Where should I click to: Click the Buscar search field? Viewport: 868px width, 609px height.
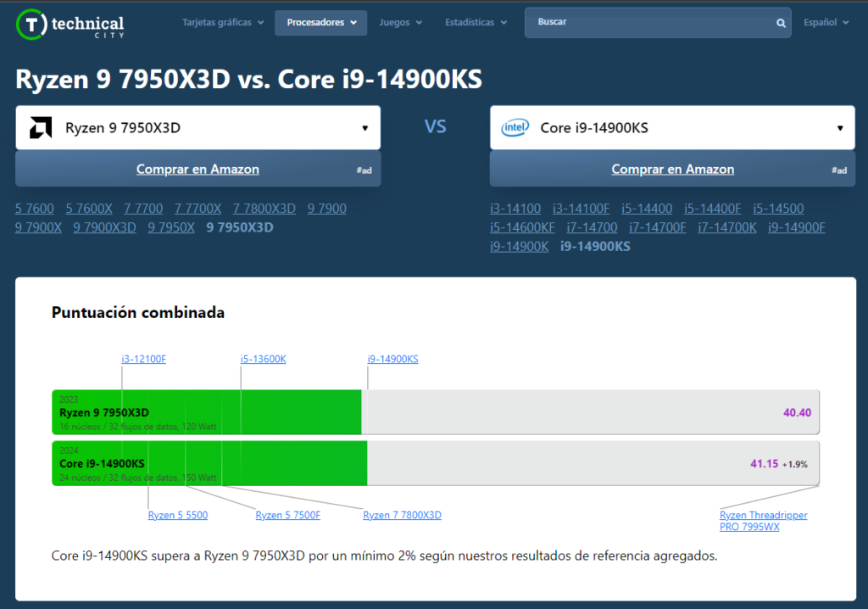pos(658,23)
